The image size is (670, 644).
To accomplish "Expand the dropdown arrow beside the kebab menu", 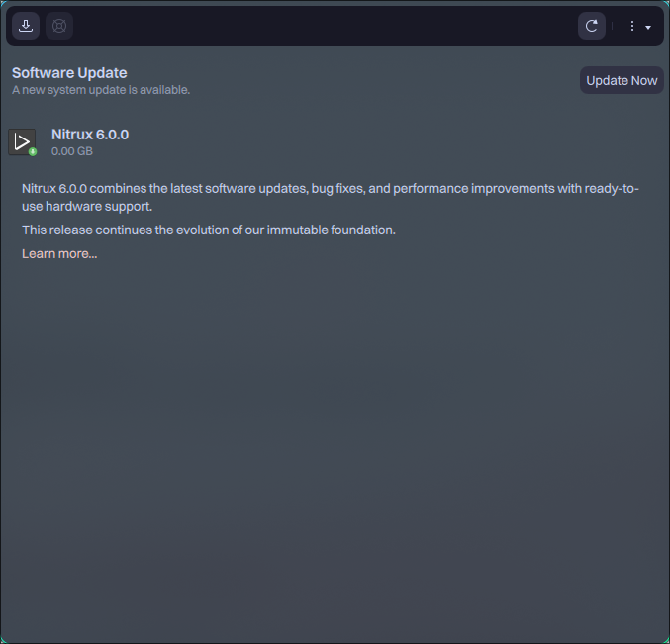I will point(648,27).
